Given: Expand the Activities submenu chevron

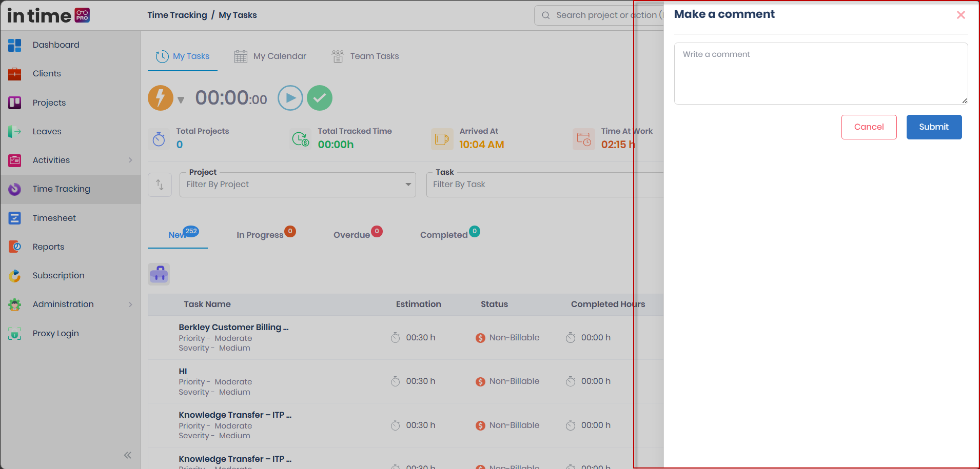Looking at the screenshot, I should pyautogui.click(x=130, y=160).
